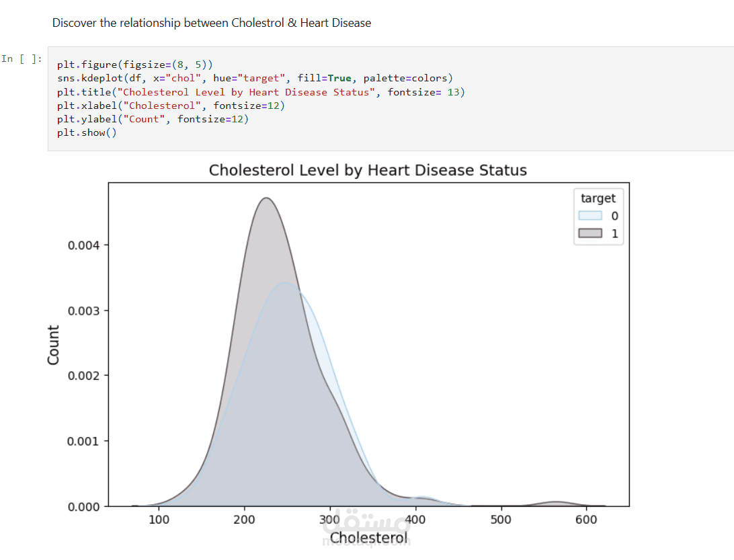The image size is (734, 560).
Task: Click the 600 tick label on the x-axis
Action: click(x=586, y=520)
